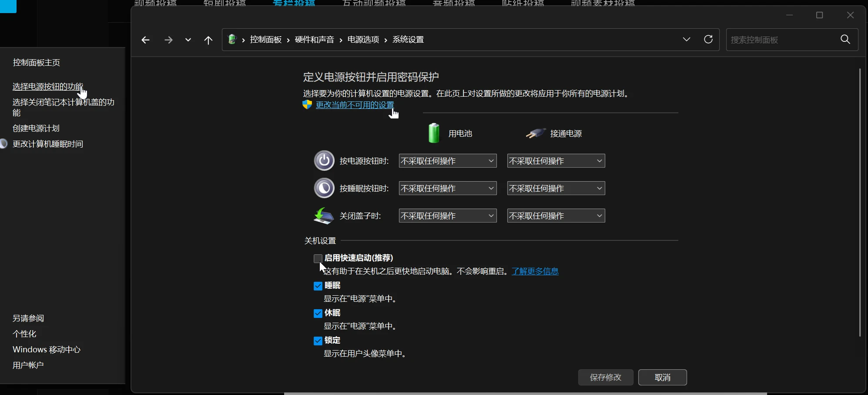Viewport: 868px width, 395px height.
Task: Click the power plug icon above 接通电源
Action: point(536,133)
